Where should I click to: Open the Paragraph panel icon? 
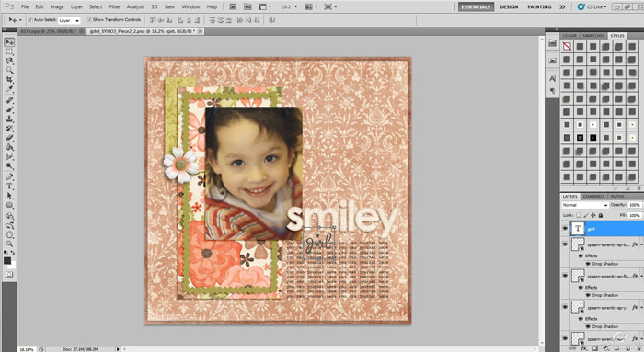coord(552,90)
